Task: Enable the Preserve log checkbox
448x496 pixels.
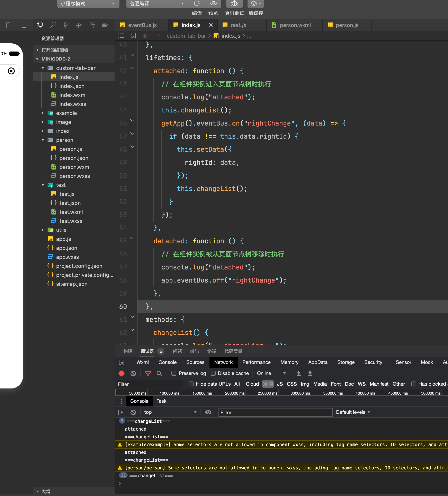Action: pyautogui.click(x=174, y=373)
